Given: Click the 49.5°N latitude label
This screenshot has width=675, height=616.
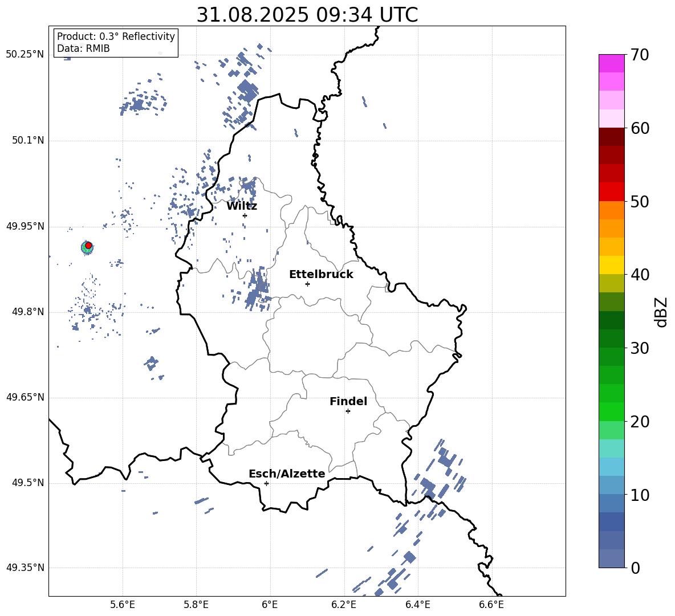Looking at the screenshot, I should tap(28, 483).
